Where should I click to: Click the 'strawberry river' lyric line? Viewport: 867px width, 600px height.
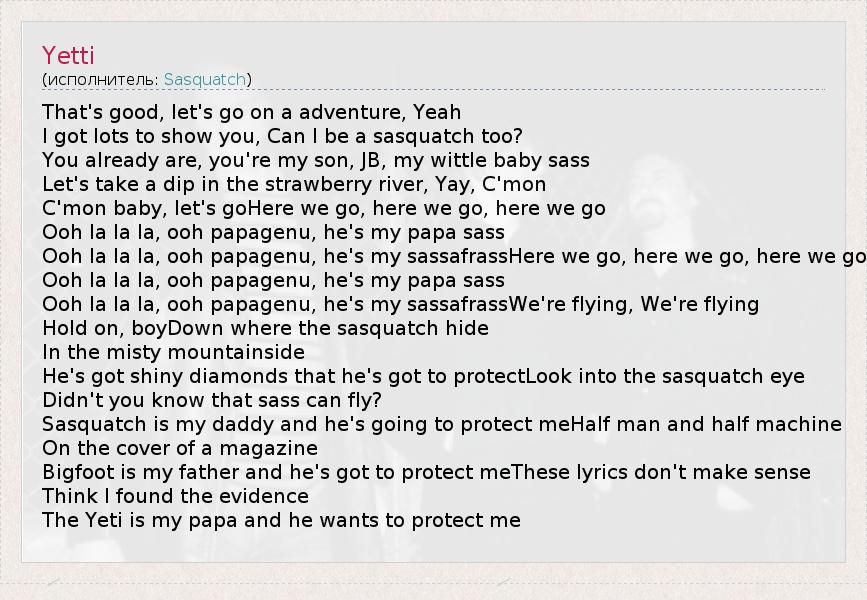(x=294, y=184)
